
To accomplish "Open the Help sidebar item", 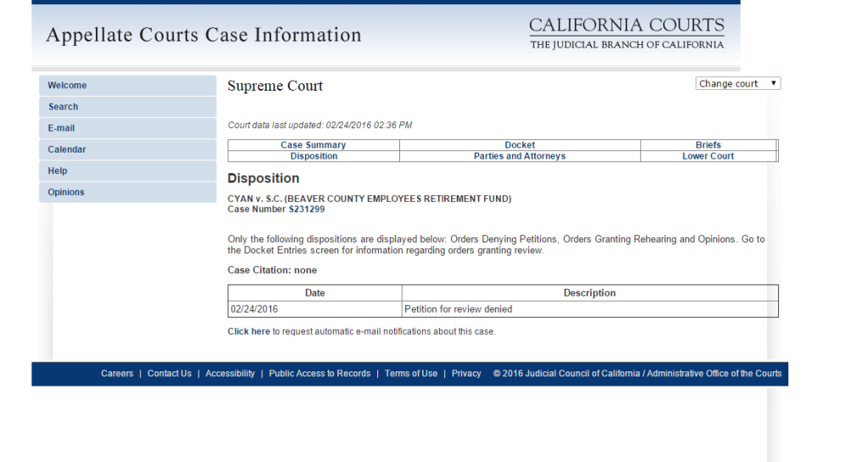I will (127, 171).
